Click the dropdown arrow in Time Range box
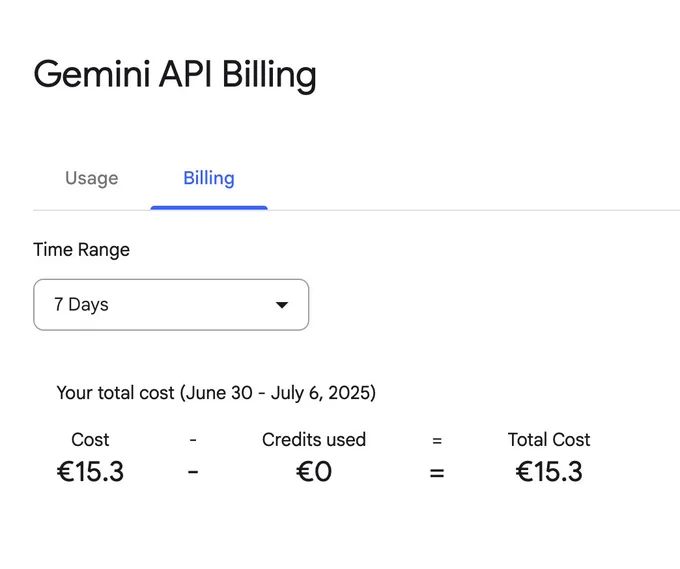 282,305
